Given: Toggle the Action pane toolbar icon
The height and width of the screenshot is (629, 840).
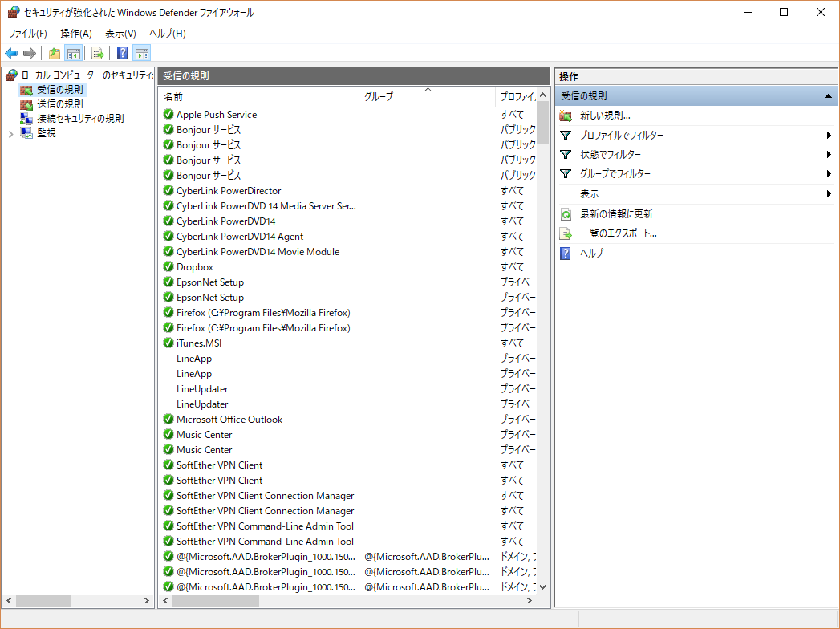Looking at the screenshot, I should click(x=142, y=53).
